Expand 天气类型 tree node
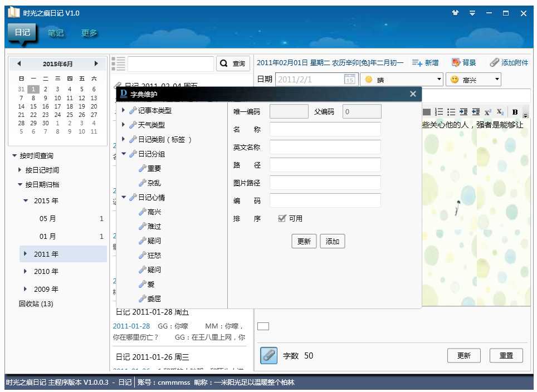537x392 pixels. (123, 125)
